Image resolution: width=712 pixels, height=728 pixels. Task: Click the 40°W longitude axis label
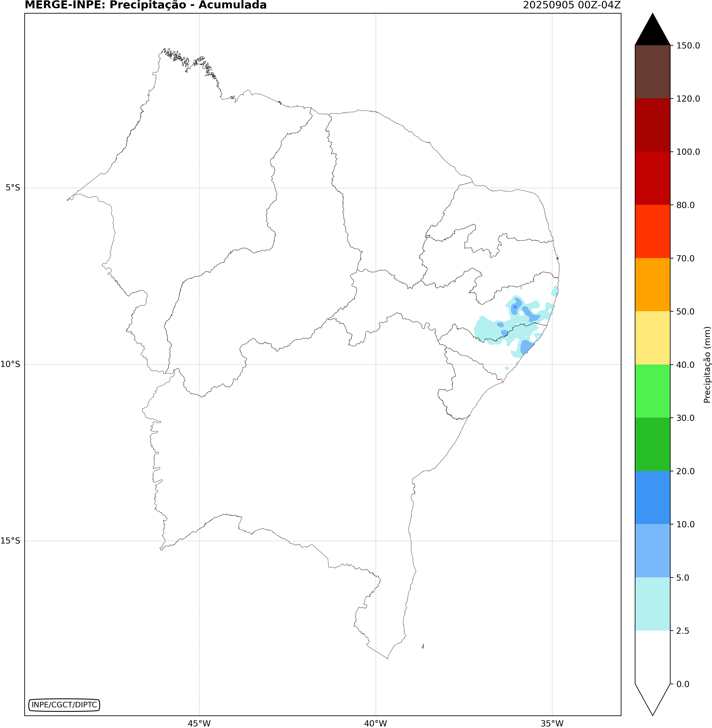click(375, 724)
